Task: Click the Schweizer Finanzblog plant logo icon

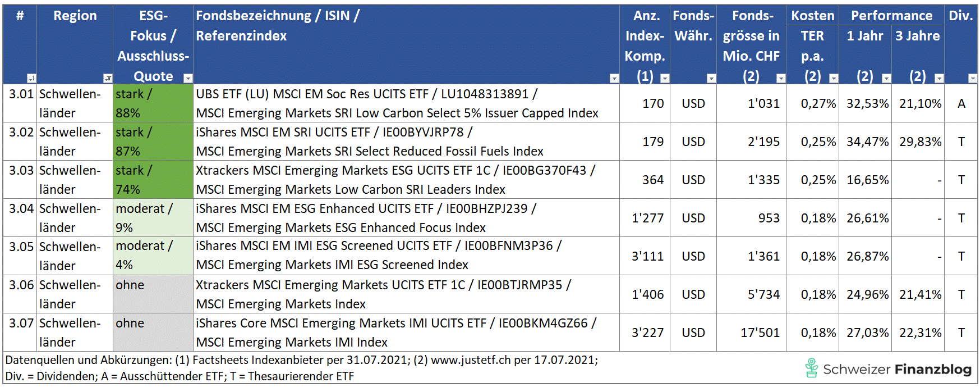Action: (811, 368)
